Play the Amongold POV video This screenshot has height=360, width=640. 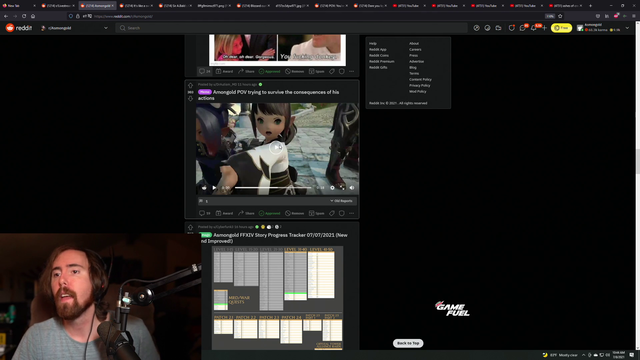[214, 188]
